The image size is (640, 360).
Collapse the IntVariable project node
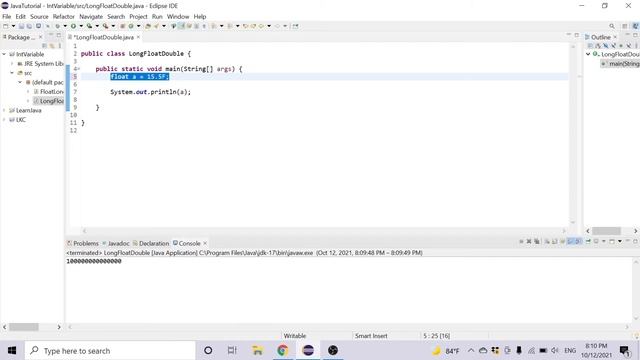tap(4, 54)
